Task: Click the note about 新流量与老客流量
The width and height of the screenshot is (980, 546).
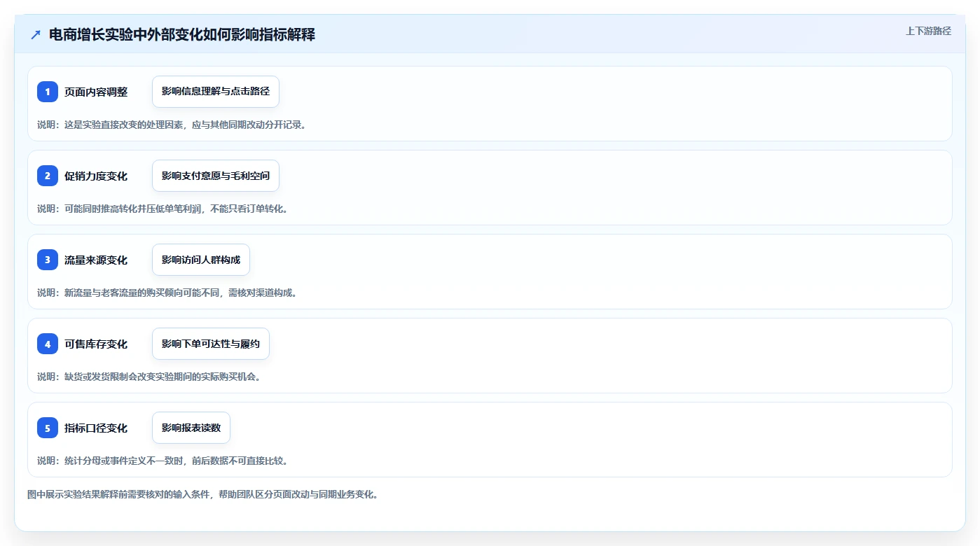Action: pos(167,293)
